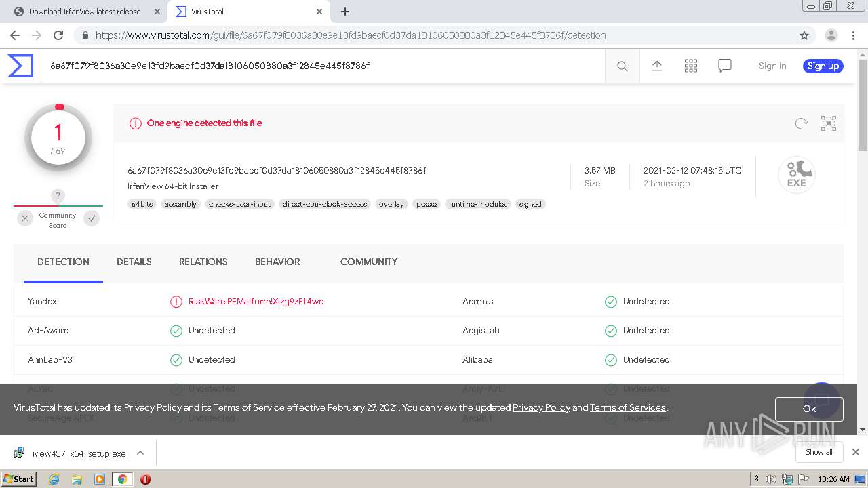The width and height of the screenshot is (868, 488).
Task: Reload the page
Action: [x=58, y=35]
